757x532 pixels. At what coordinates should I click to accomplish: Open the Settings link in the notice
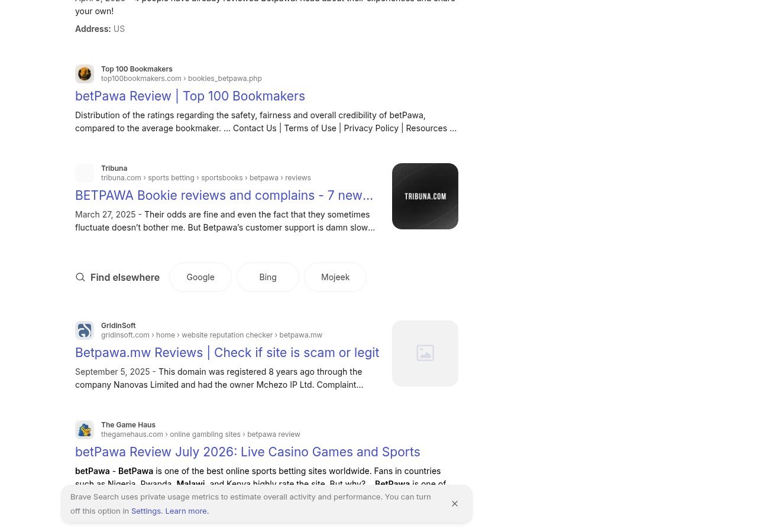(x=147, y=511)
